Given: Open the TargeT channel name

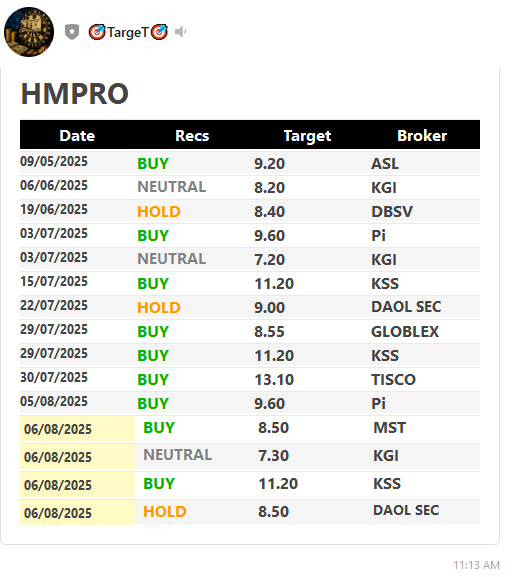Looking at the screenshot, I should [x=128, y=32].
